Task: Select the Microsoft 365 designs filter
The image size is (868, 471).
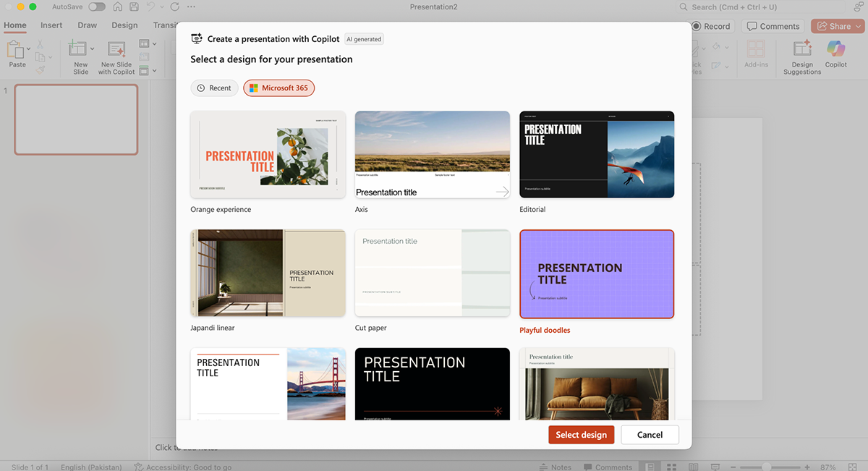Action: (278, 88)
